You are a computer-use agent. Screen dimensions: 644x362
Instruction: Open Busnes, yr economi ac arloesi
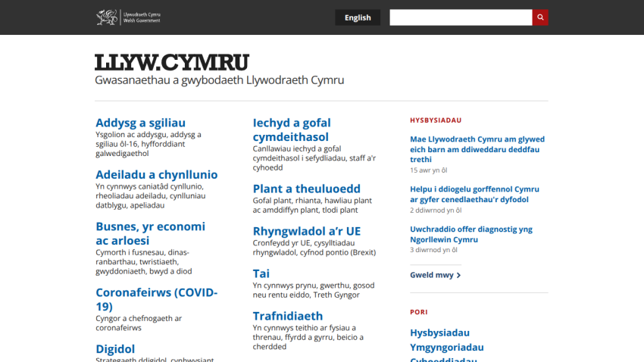(150, 233)
